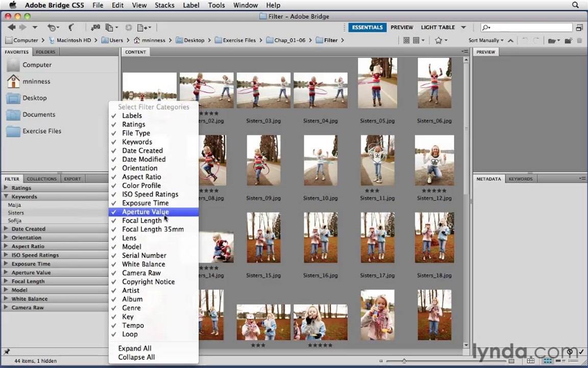The height and width of the screenshot is (368, 588).
Task: Open the Label menu
Action: point(191,5)
